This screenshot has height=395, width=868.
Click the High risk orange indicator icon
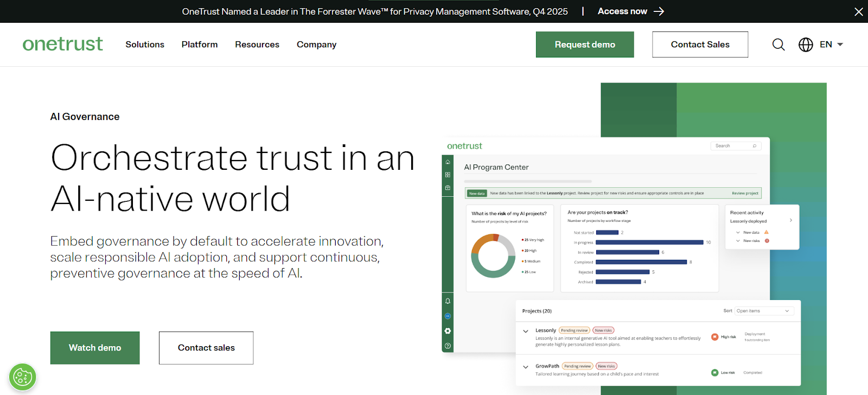coord(715,337)
